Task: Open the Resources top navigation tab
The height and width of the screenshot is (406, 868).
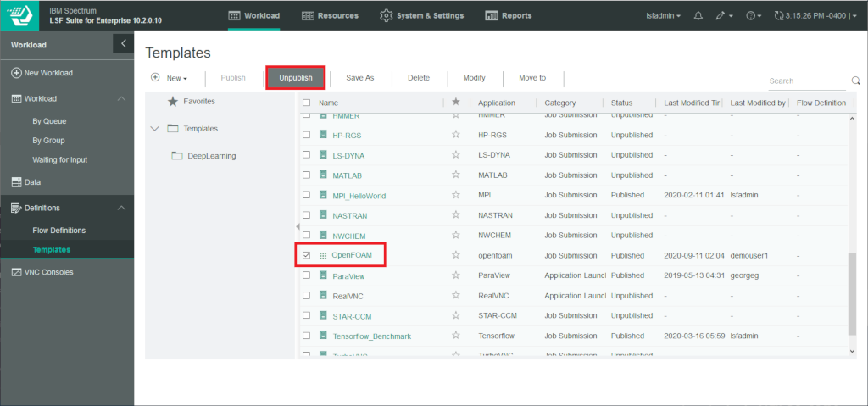Action: [330, 15]
